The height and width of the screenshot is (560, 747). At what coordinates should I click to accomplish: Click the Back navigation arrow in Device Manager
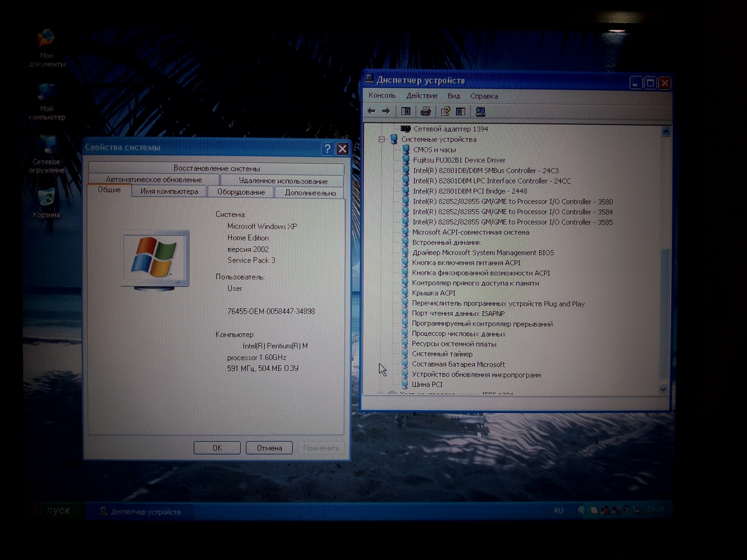click(371, 111)
